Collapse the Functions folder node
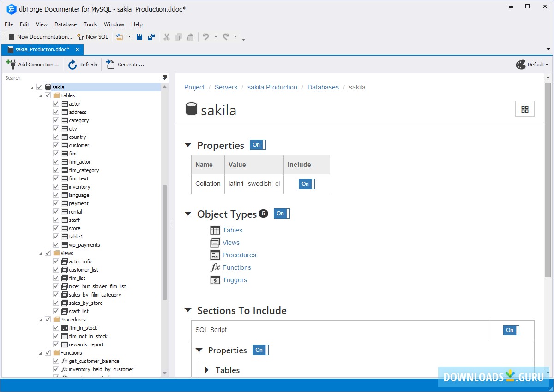554x392 pixels. (x=40, y=353)
